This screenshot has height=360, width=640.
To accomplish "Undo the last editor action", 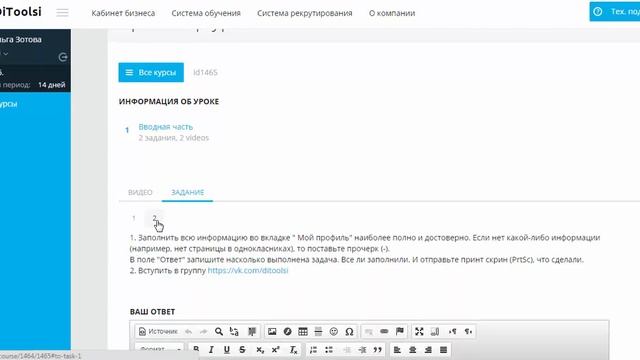I will point(188,331).
